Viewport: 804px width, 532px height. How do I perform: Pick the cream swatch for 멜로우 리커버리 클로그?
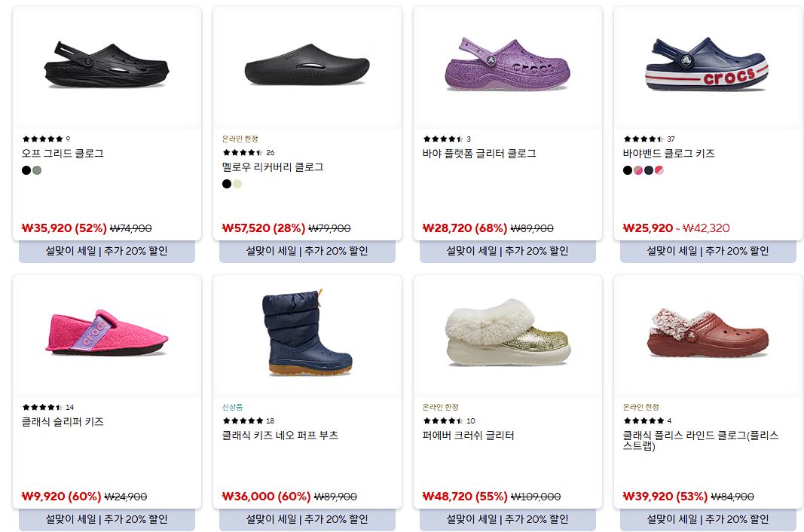[237, 184]
